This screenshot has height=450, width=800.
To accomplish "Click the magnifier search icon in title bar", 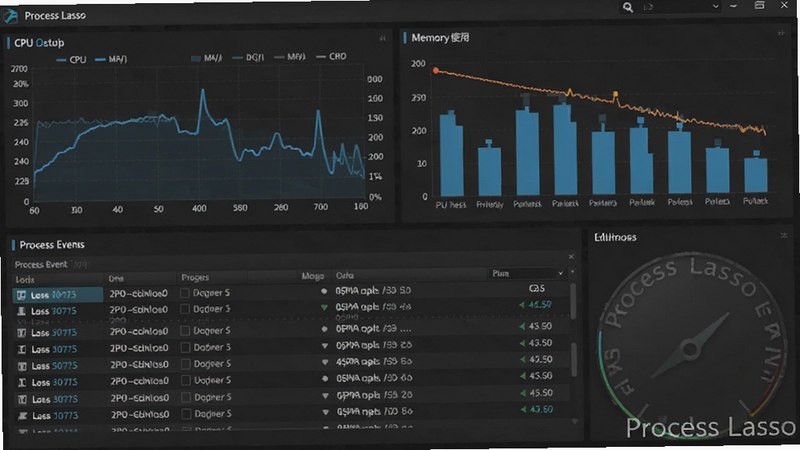I will (628, 7).
